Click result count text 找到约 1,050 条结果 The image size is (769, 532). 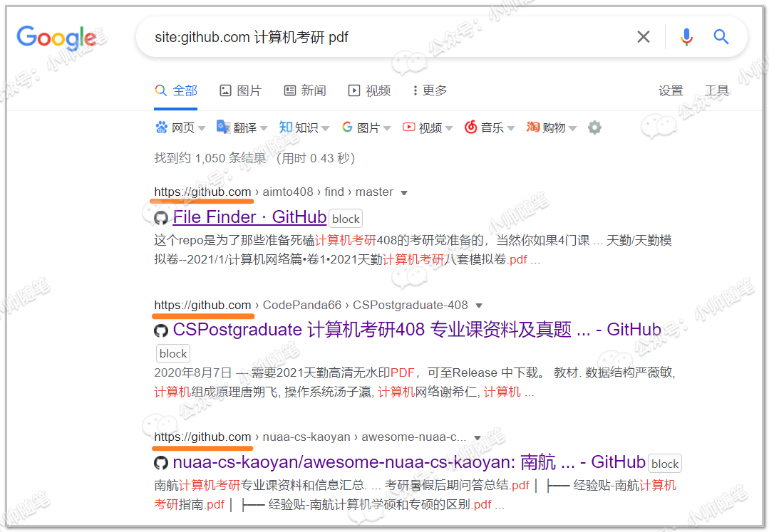point(210,158)
